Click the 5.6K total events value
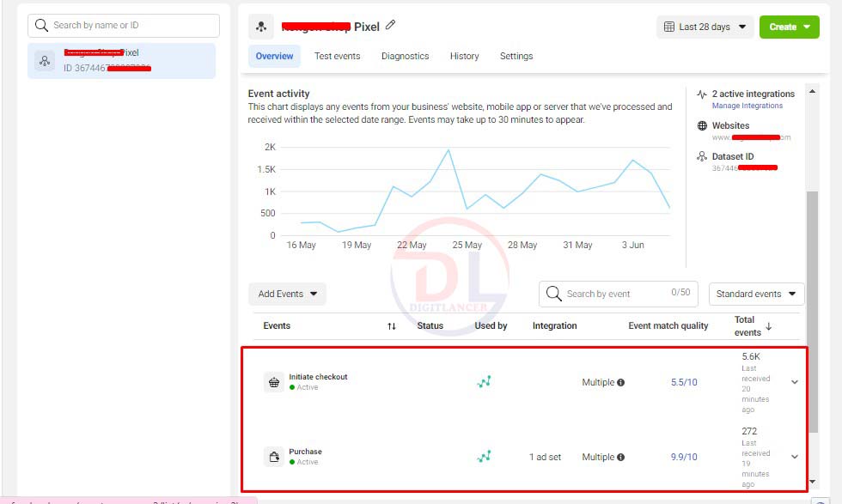 pos(751,356)
